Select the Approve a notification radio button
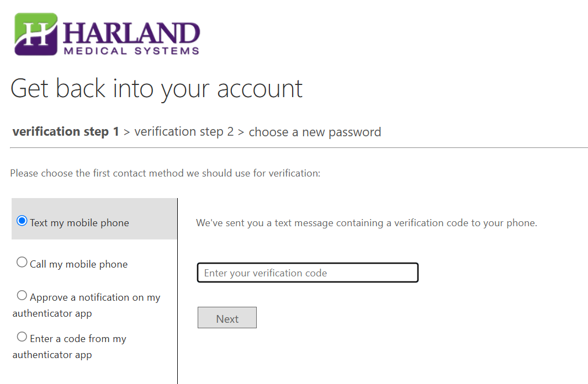588x384 pixels. (22, 296)
